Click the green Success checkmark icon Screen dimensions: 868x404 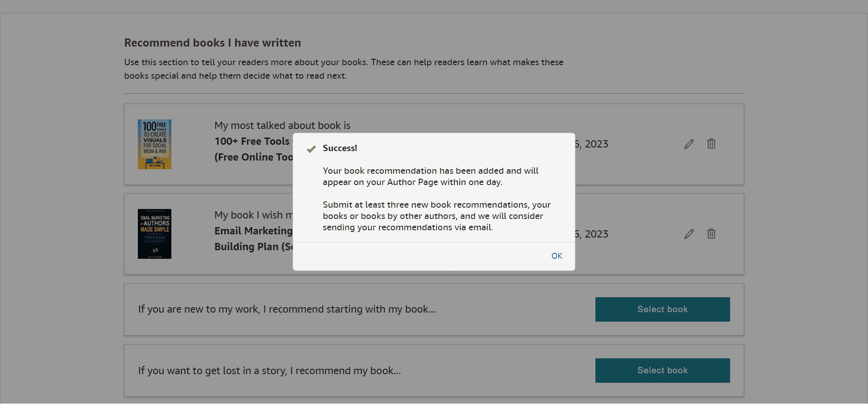click(x=311, y=149)
